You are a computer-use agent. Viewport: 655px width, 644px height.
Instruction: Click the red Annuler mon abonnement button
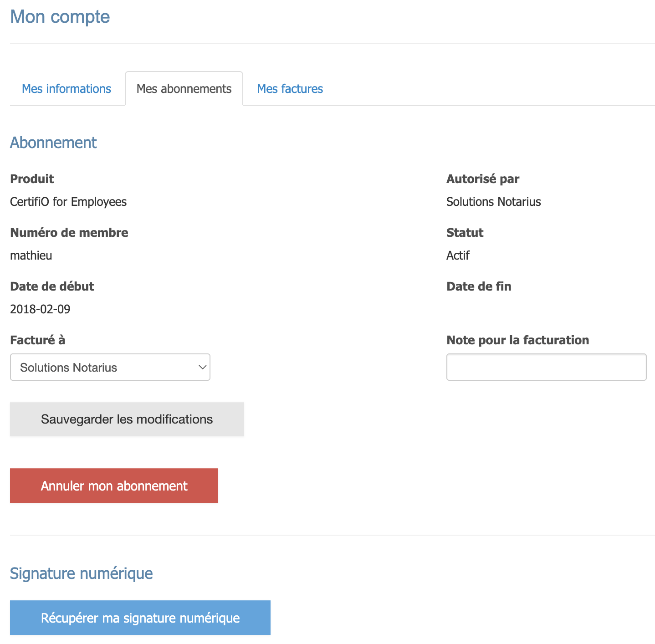(x=114, y=486)
